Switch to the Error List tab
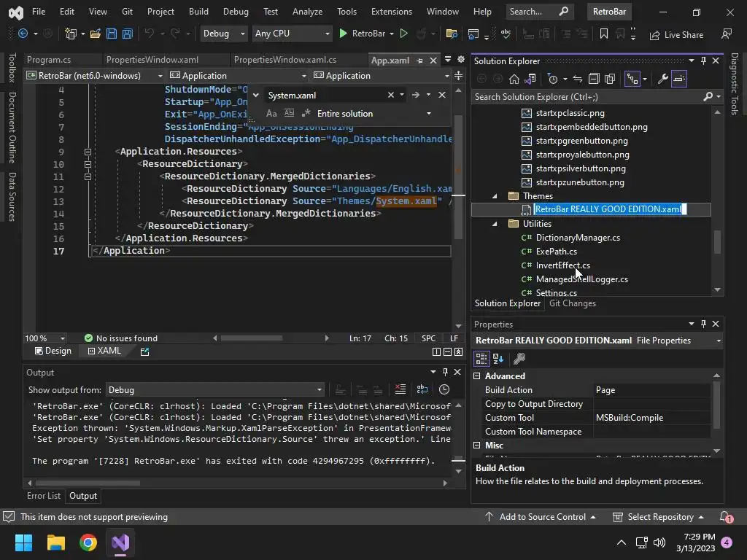This screenshot has height=560, width=747. tap(44, 496)
